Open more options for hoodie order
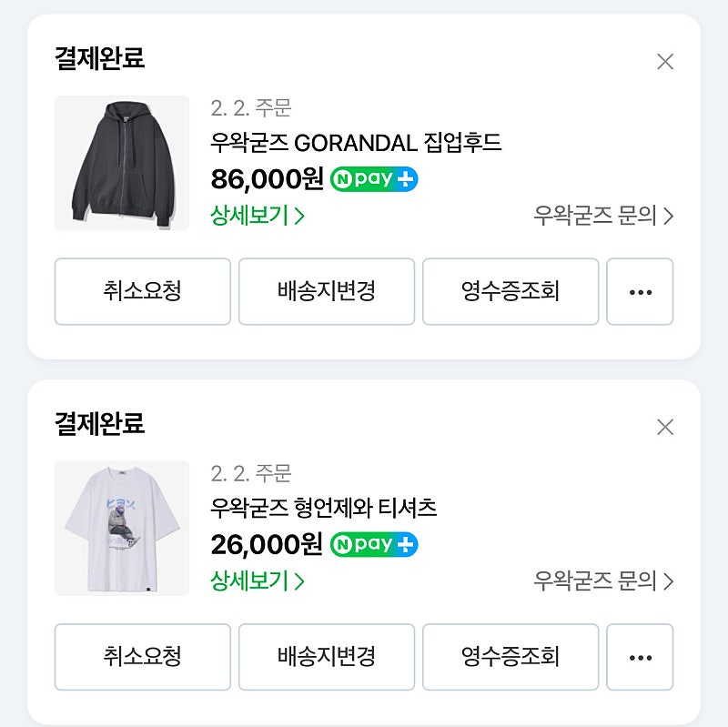Image resolution: width=728 pixels, height=727 pixels. tap(640, 292)
